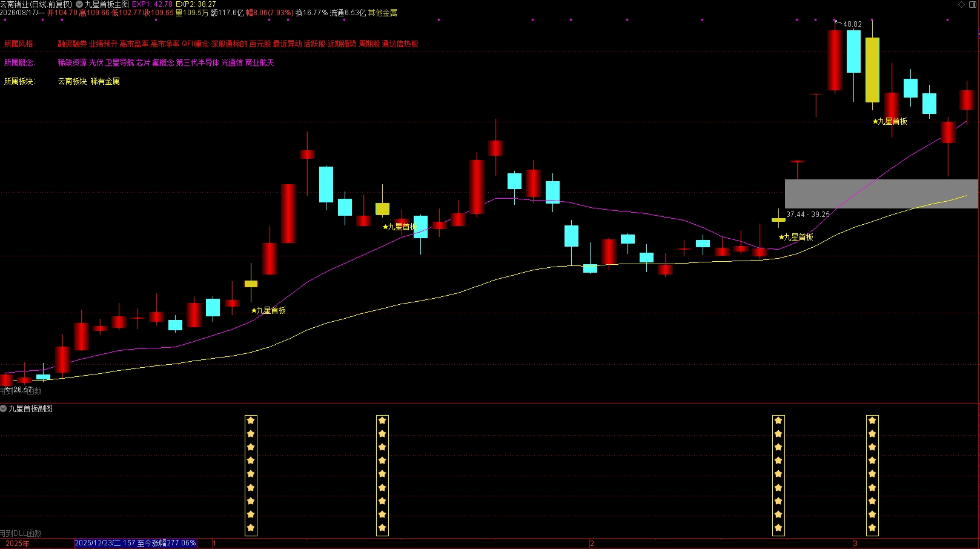980x549 pixels.
Task: Click the 48.82 high price label
Action: coord(852,24)
